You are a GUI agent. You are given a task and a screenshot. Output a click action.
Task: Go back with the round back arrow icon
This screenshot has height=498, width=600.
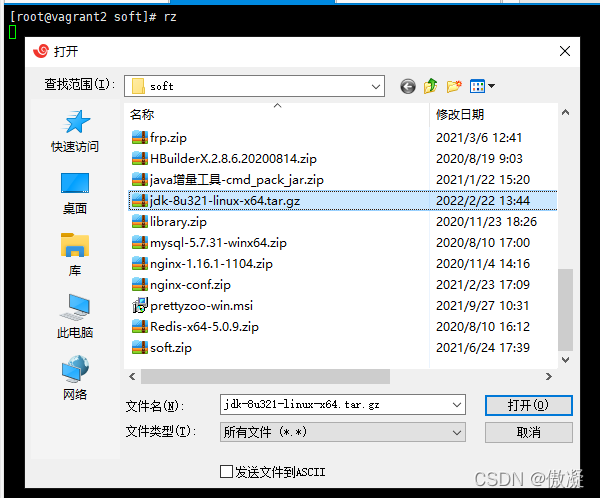[408, 87]
